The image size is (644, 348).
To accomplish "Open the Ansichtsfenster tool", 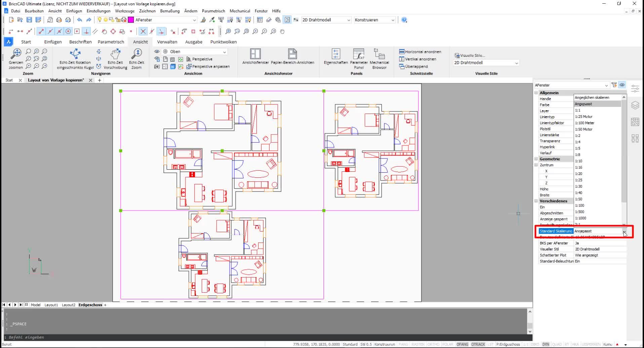I will 255,56.
